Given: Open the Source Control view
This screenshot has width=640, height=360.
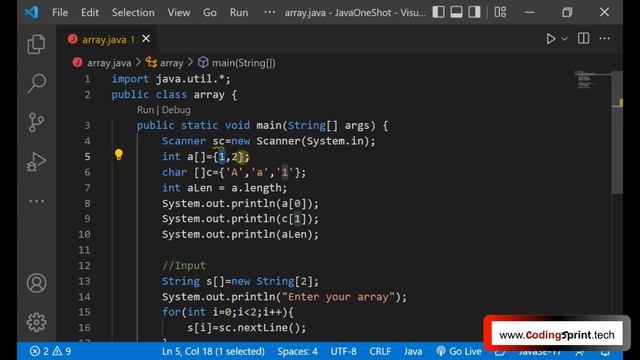Looking at the screenshot, I should (x=36, y=122).
